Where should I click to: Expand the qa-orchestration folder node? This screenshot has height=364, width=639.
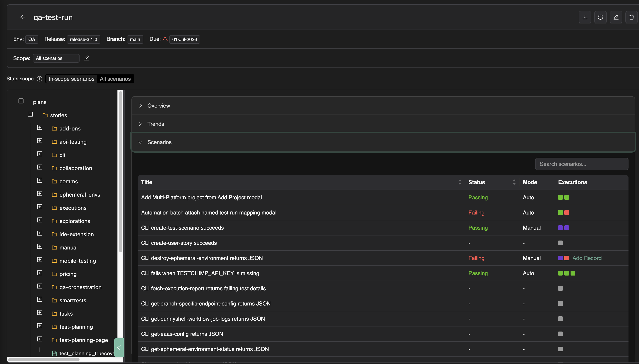point(39,286)
